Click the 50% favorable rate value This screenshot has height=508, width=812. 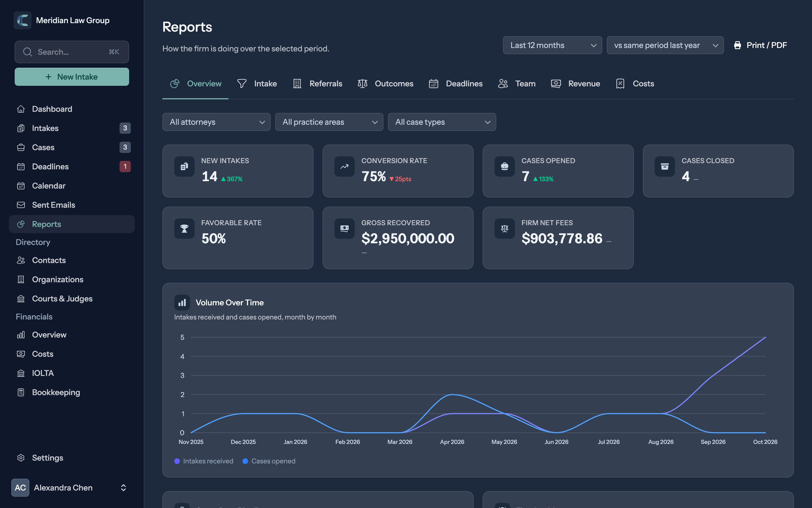(x=214, y=238)
